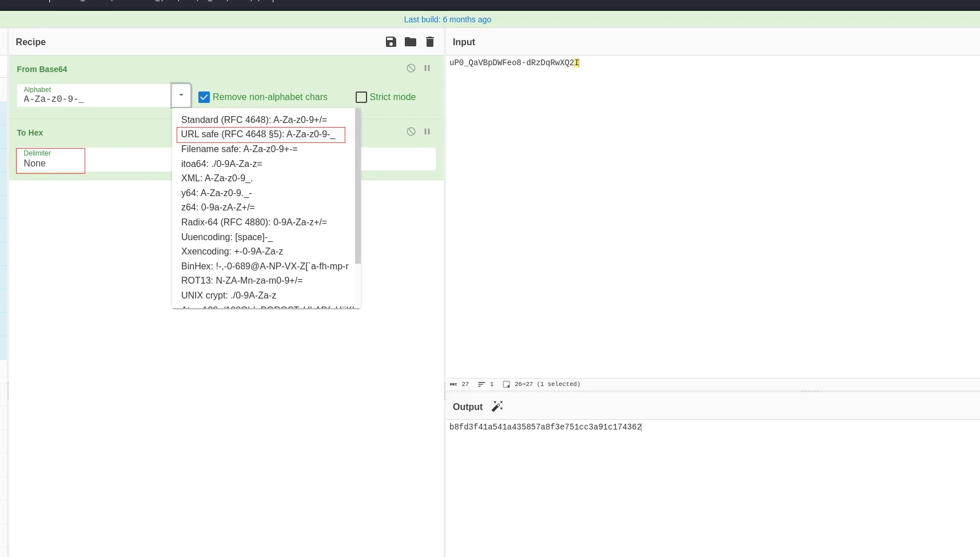Viewport: 980px width, 557px height.
Task: Disable the To Hex operation
Action: (x=411, y=132)
